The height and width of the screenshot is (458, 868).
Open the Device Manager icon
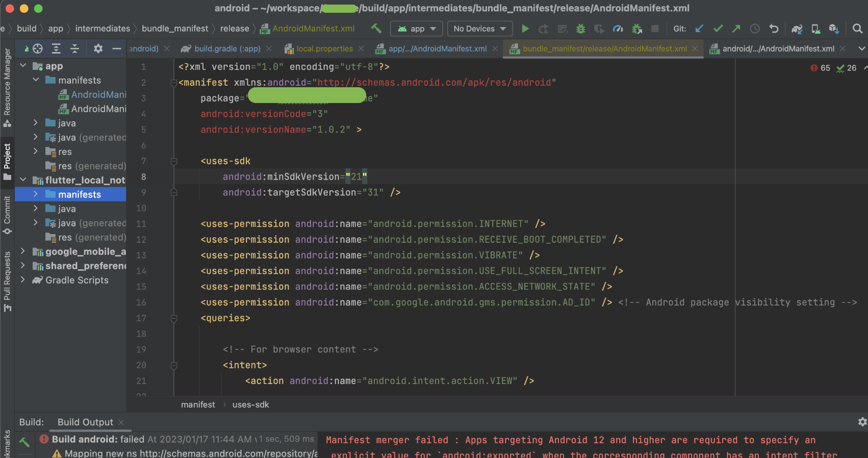point(815,29)
